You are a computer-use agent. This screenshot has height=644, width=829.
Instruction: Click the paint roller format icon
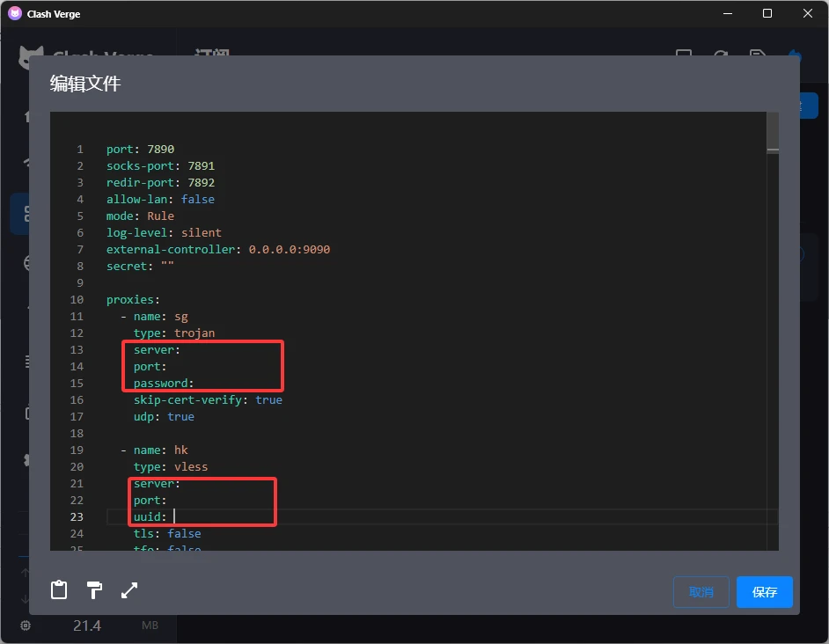[x=94, y=590]
